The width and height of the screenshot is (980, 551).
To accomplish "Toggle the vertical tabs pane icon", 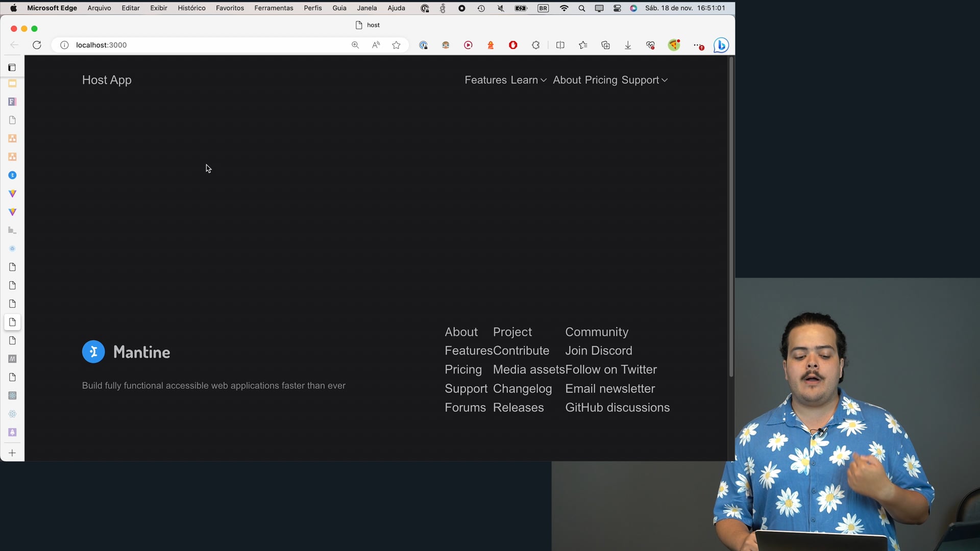I will (12, 67).
